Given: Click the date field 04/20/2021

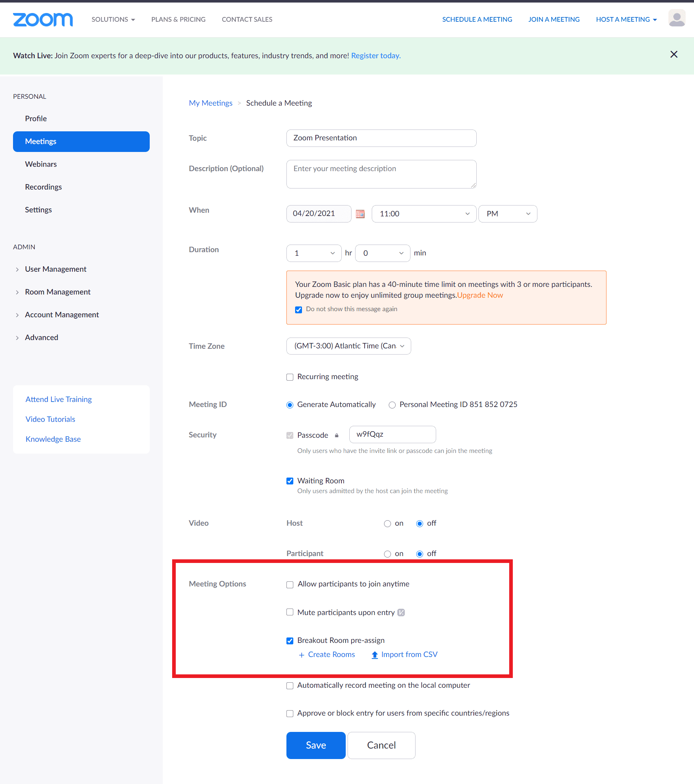Looking at the screenshot, I should coord(319,214).
